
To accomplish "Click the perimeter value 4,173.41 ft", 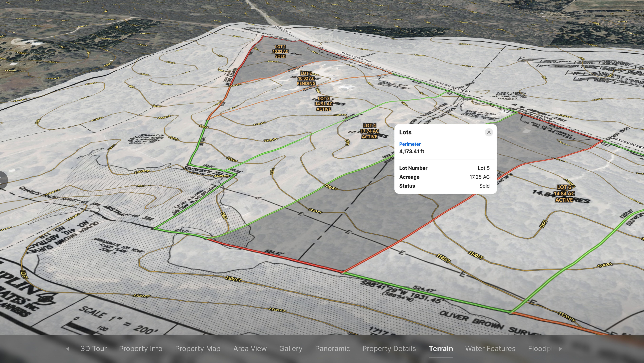I will point(411,151).
